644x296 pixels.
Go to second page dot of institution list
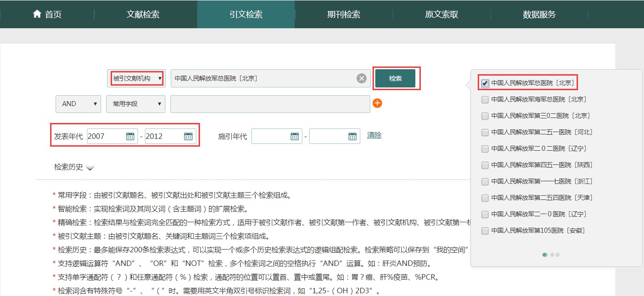click(552, 255)
